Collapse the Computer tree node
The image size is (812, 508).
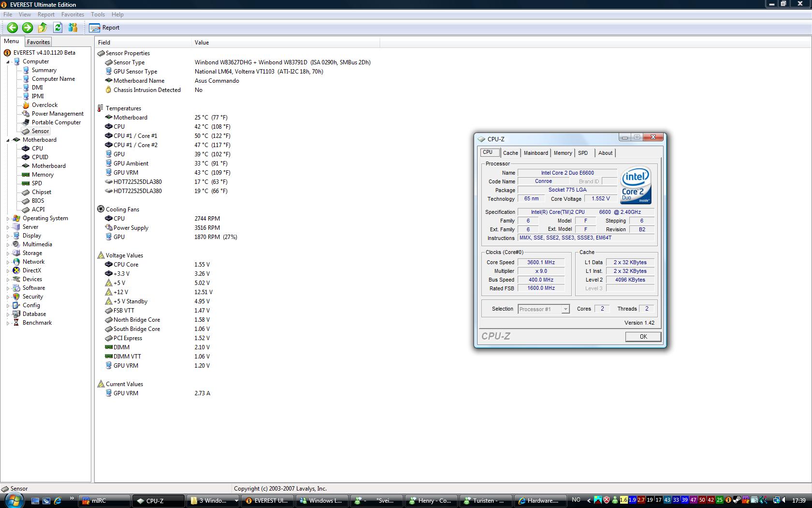pyautogui.click(x=8, y=62)
